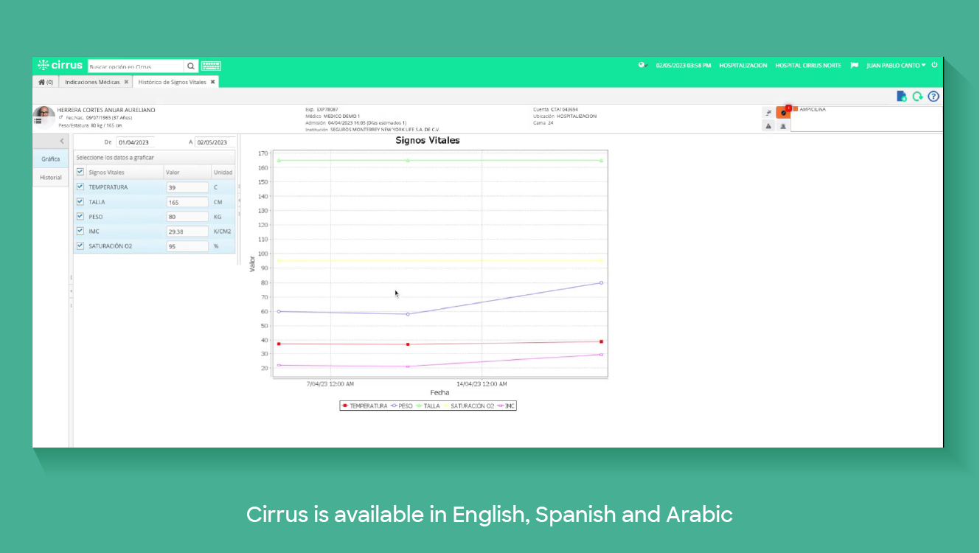Screen dimensions: 980x553
Task: Open the help question mark icon
Action: [x=934, y=96]
